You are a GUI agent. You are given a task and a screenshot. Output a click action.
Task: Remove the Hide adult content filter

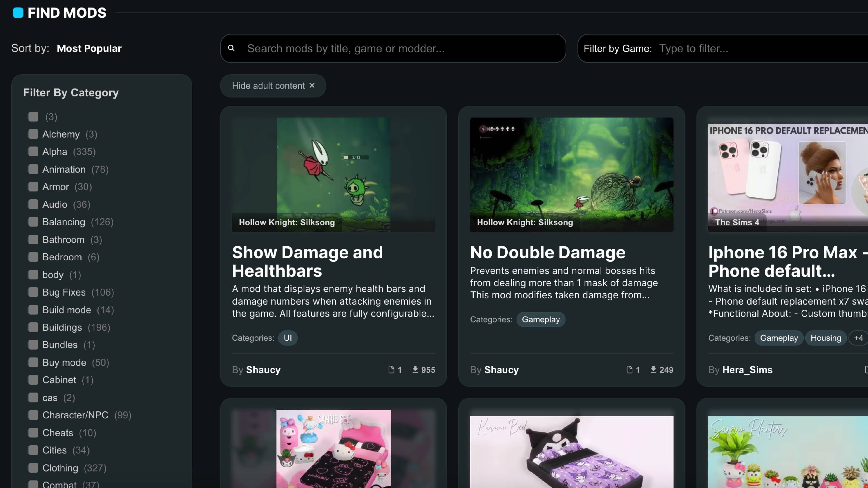(x=312, y=86)
